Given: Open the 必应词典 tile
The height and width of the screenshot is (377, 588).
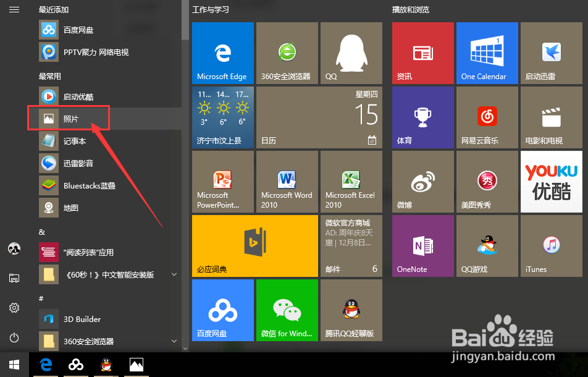Looking at the screenshot, I should coord(255,246).
